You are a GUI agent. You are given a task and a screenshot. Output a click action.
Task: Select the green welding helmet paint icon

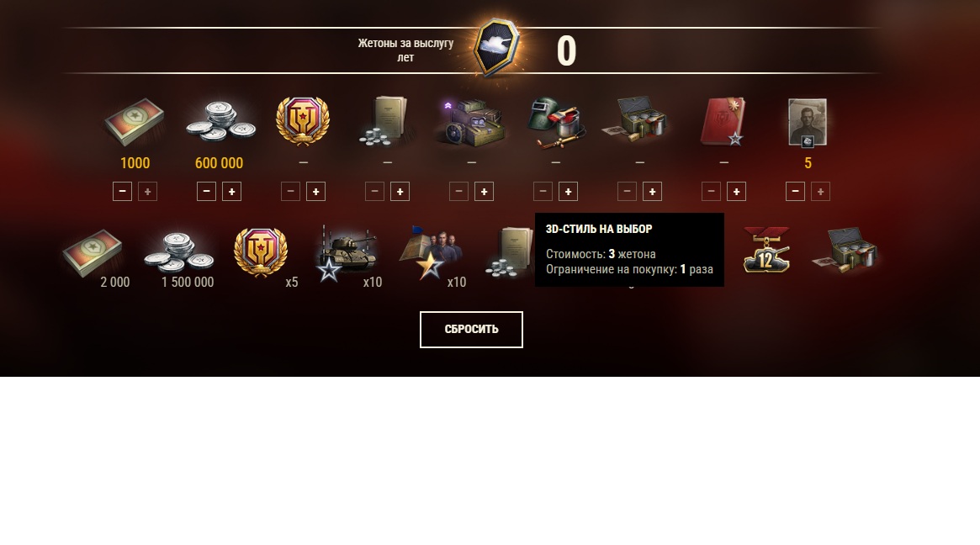click(556, 123)
